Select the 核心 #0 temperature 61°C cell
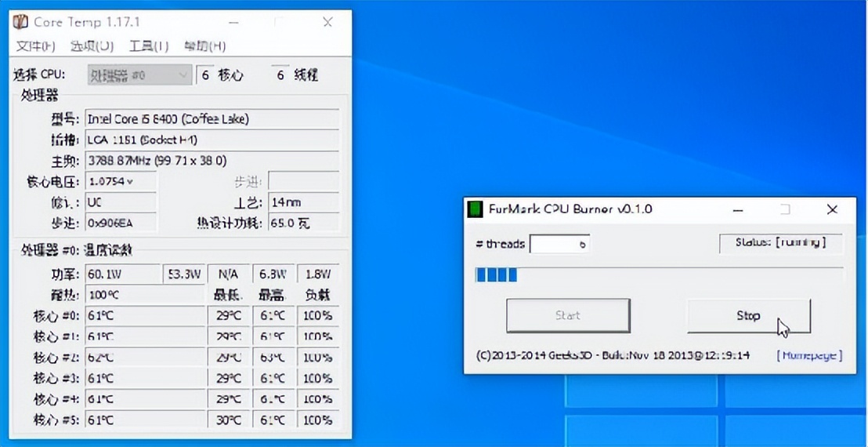The height and width of the screenshot is (447, 868). point(145,316)
